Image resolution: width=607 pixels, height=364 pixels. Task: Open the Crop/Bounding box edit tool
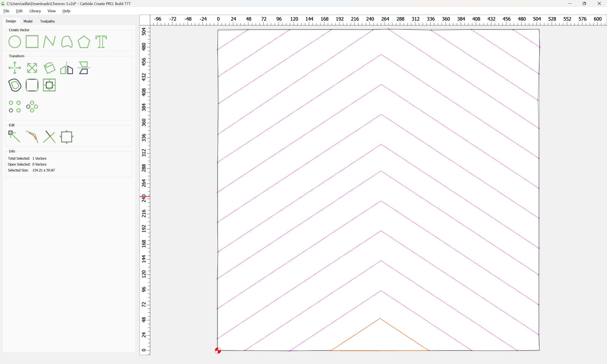(67, 137)
